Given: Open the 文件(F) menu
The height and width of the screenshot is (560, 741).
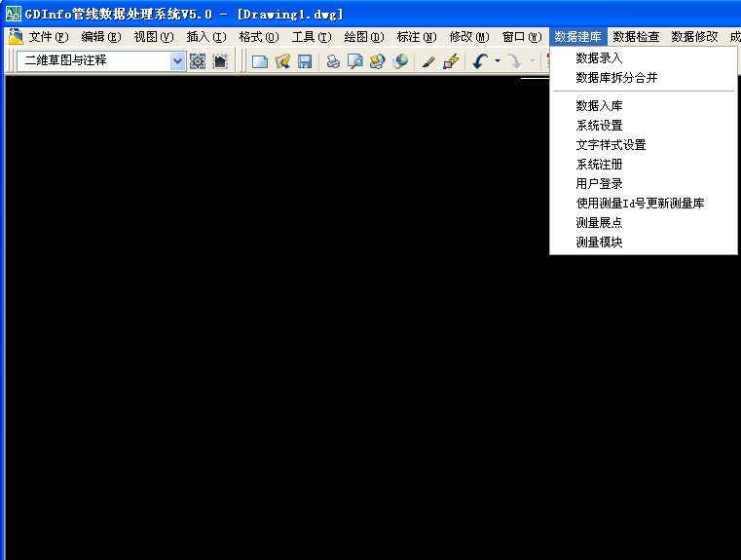Looking at the screenshot, I should (49, 37).
